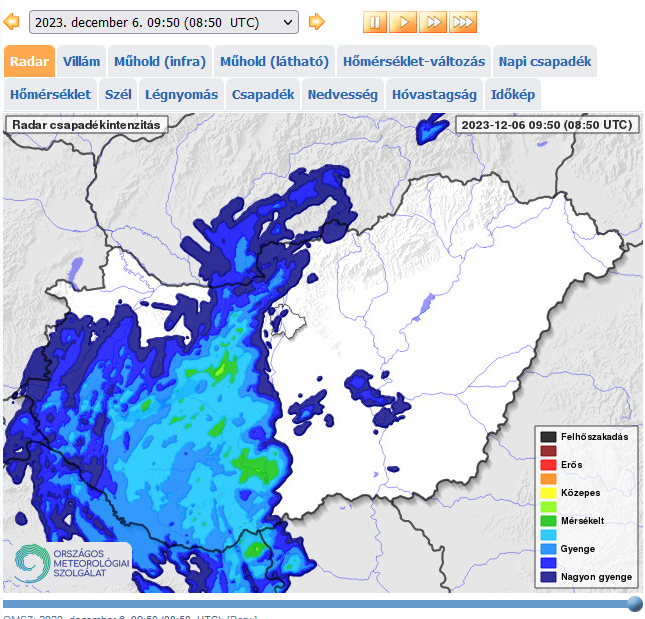Select the Hóvastagság tab
The image size is (645, 619).
(434, 95)
